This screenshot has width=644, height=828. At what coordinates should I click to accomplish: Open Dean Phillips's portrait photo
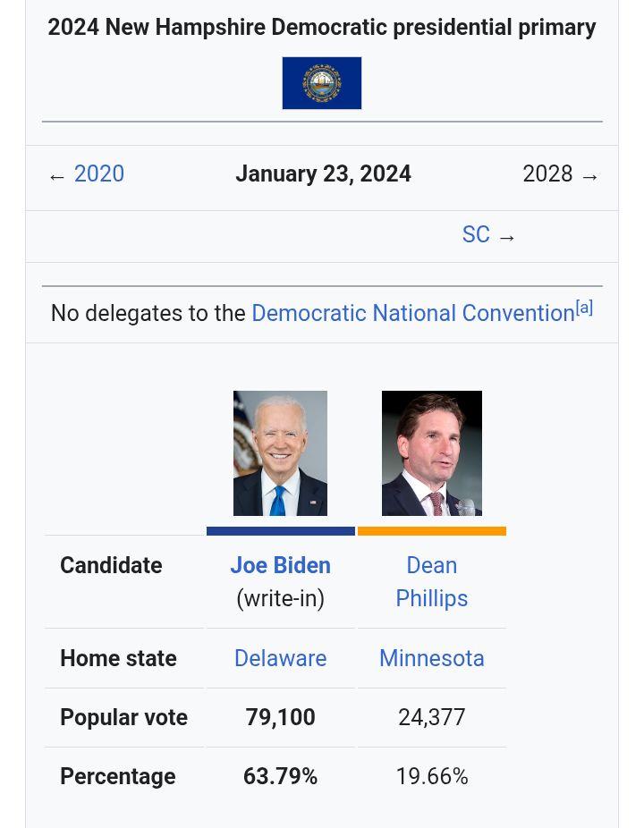[x=432, y=453]
